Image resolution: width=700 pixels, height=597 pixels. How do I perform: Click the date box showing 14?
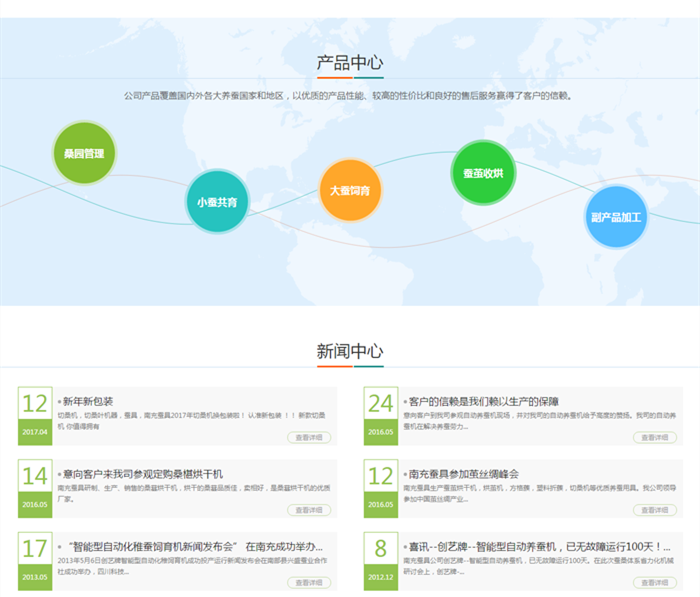click(35, 487)
